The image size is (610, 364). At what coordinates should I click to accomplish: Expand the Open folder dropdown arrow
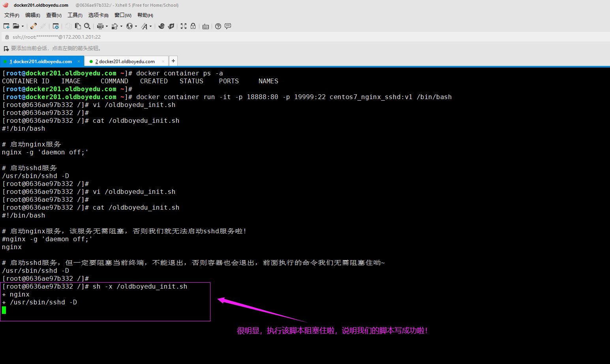pyautogui.click(x=23, y=26)
